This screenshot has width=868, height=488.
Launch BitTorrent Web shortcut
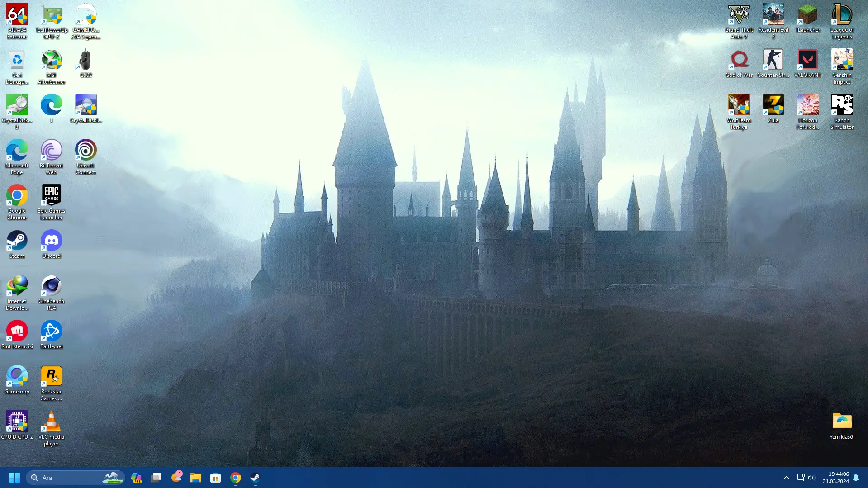(x=52, y=157)
